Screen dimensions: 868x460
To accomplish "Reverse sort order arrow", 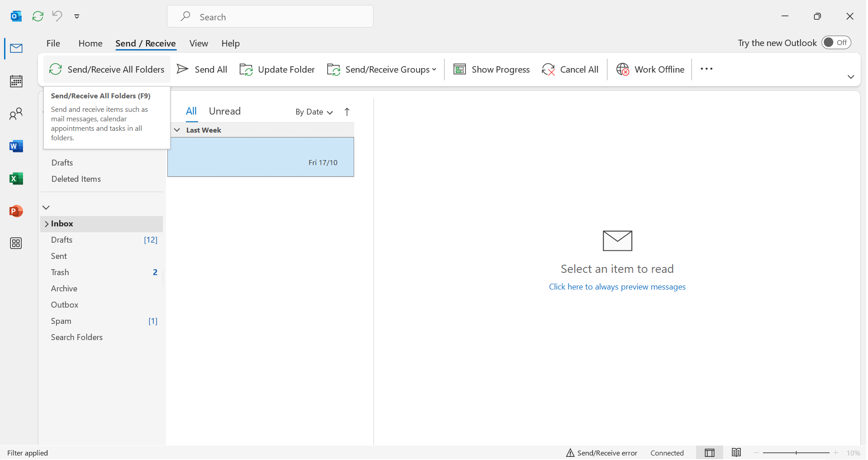I will click(x=347, y=112).
